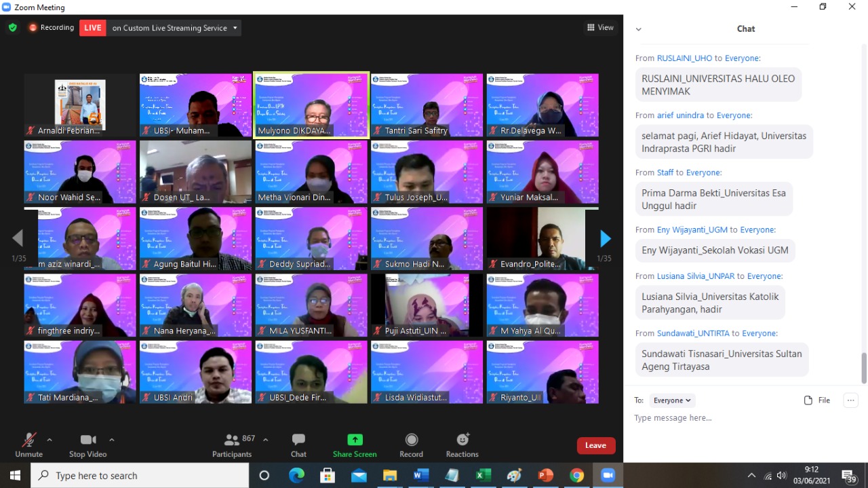
Task: Open chat more options menu
Action: [x=850, y=400]
